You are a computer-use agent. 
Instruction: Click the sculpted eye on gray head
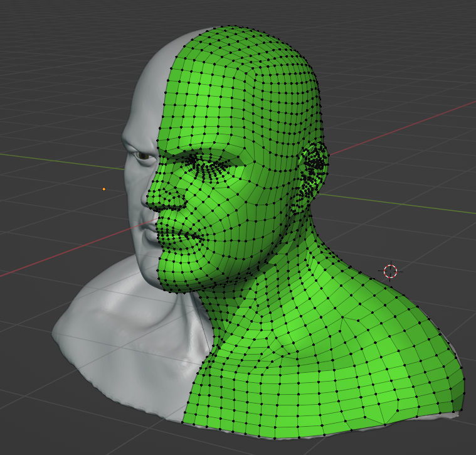click(143, 156)
